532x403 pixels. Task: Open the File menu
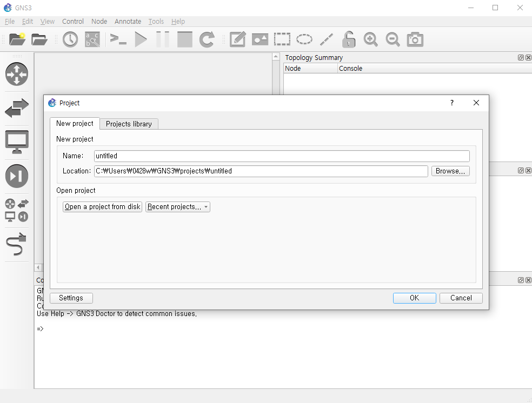click(10, 22)
